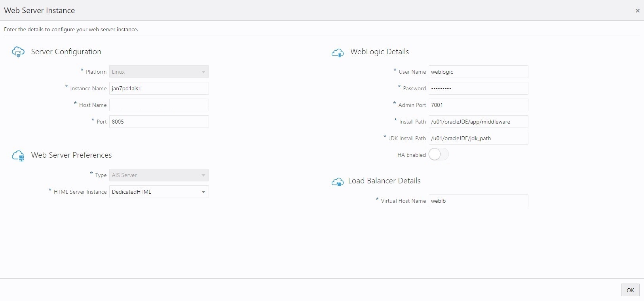Click the Load Balancer Details heading

(x=384, y=181)
